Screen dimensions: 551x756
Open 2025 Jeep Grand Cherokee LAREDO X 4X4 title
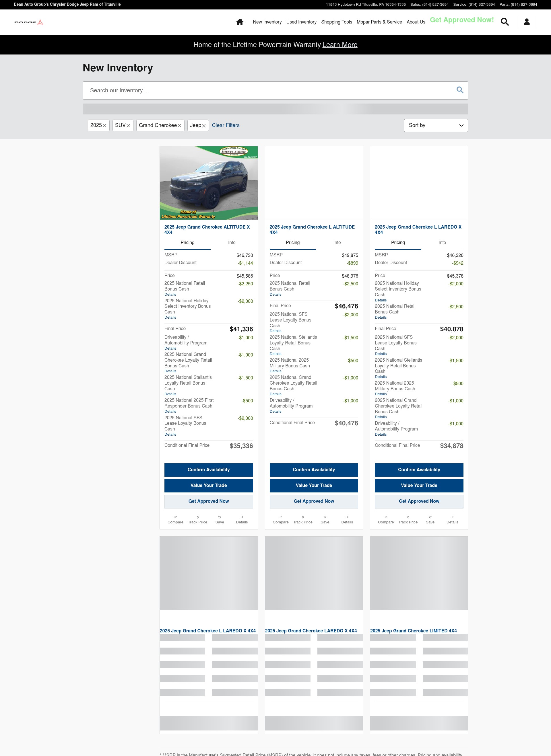[311, 631]
